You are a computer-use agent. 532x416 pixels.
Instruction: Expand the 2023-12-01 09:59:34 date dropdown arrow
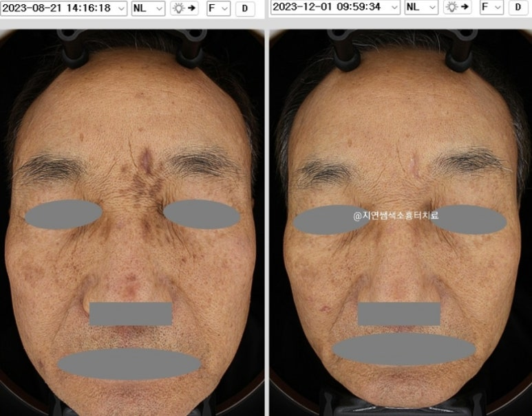(394, 7)
